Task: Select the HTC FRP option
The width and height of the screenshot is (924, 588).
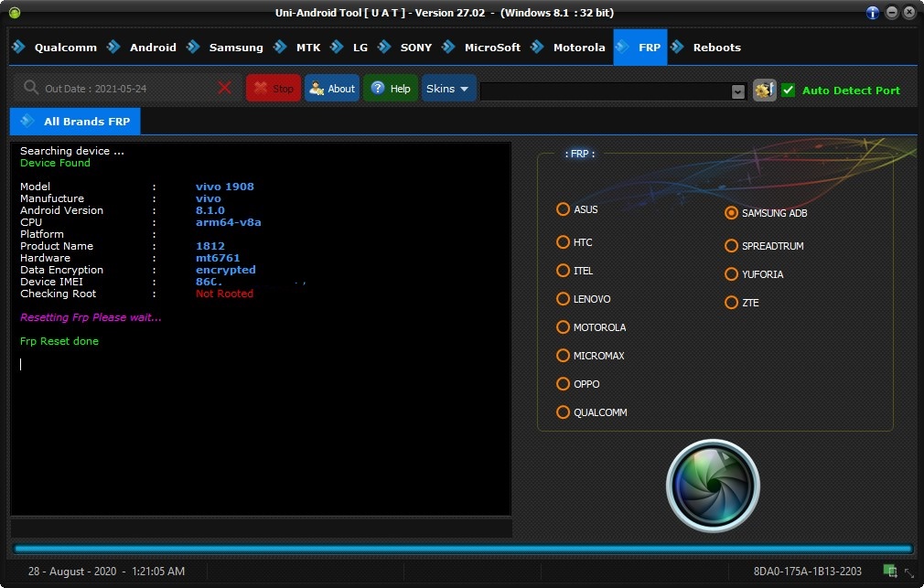Action: point(574,242)
